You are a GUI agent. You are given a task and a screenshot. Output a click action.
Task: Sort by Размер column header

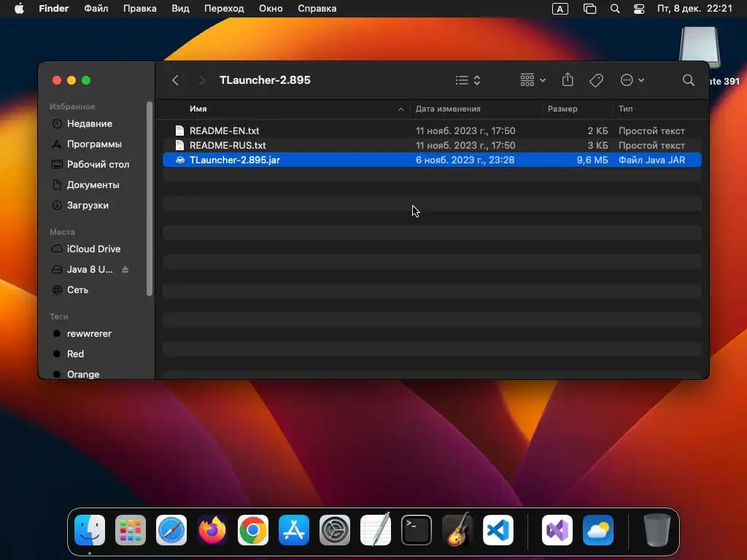[x=562, y=109]
